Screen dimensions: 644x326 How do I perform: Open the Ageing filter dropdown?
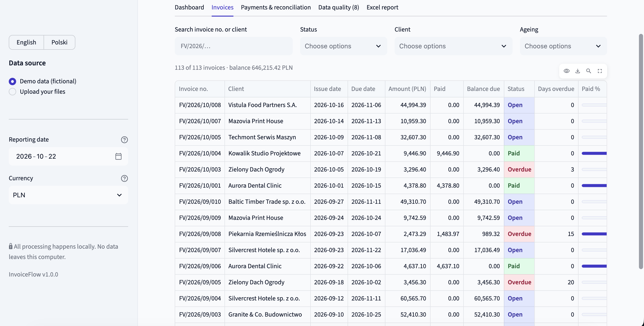pyautogui.click(x=563, y=46)
